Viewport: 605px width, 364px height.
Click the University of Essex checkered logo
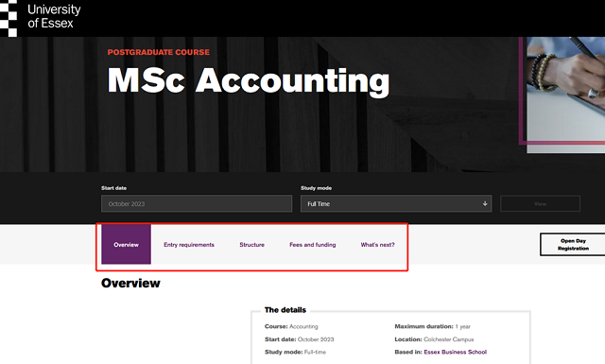(x=9, y=18)
